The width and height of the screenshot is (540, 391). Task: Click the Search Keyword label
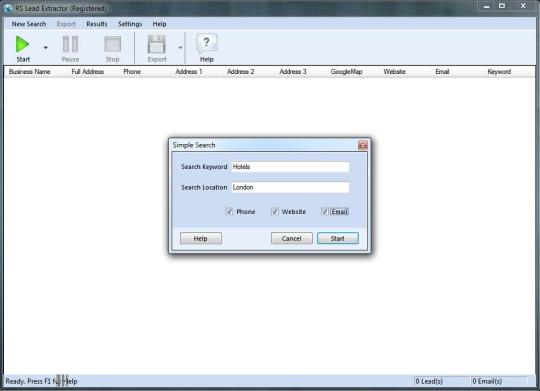coord(204,167)
